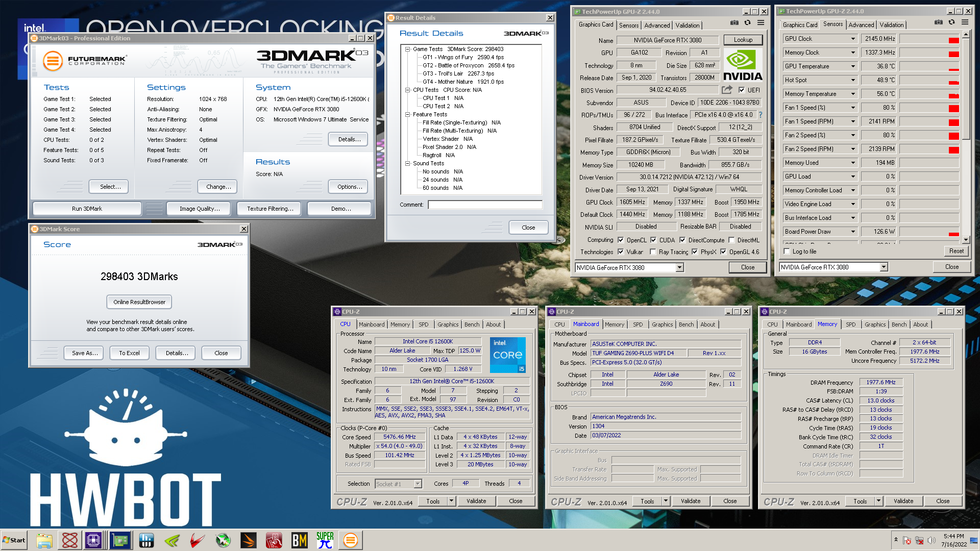Viewport: 980px width, 551px height.
Task: Open File Explorer from the taskbar
Action: (x=44, y=540)
